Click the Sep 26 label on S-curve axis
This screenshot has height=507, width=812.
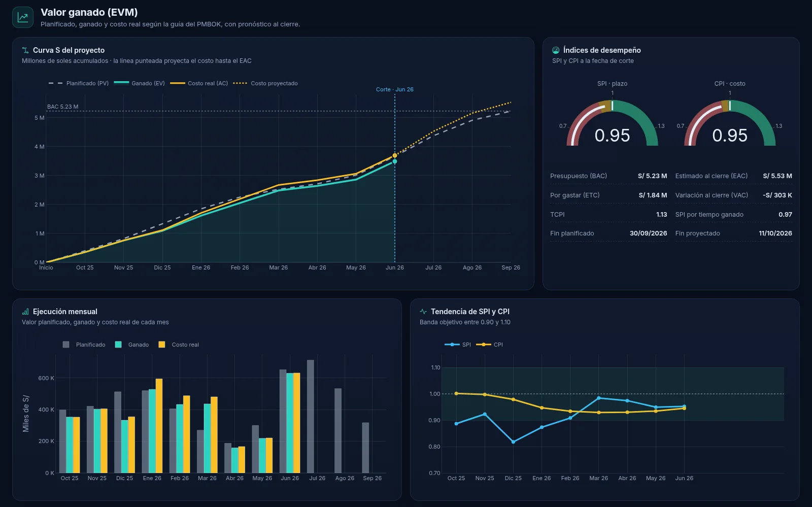511,267
